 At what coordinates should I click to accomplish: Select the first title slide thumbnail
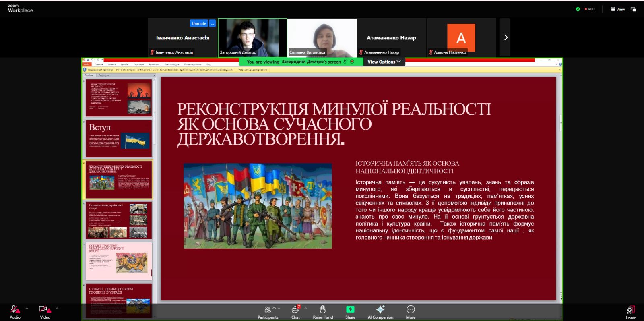[119, 97]
